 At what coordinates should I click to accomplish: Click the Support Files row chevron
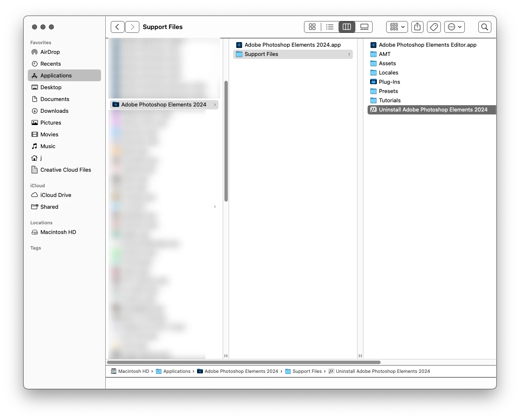349,54
